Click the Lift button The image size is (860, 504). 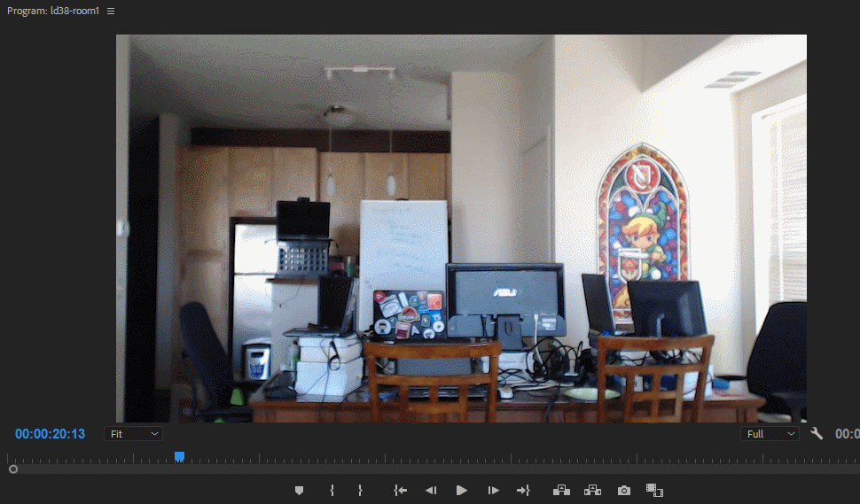[x=561, y=491]
